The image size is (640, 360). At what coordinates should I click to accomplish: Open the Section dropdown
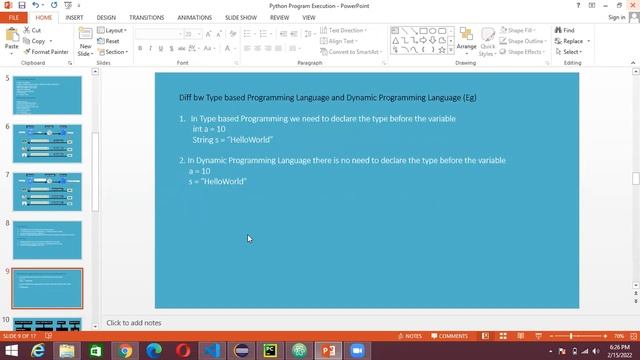[113, 52]
